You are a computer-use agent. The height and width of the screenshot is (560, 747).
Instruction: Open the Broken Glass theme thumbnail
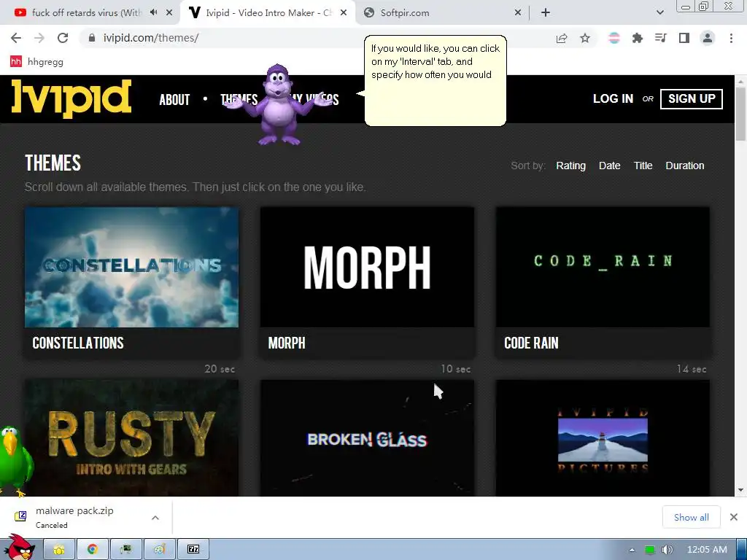(x=367, y=438)
